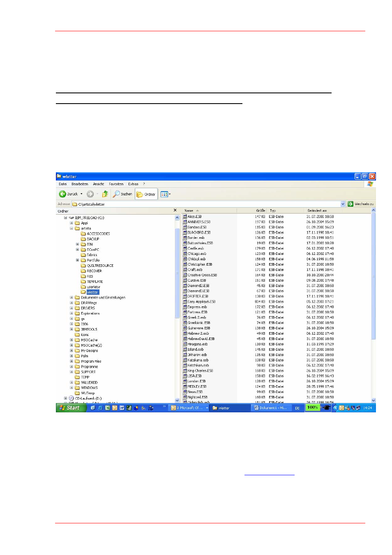Go up one folder level
The width and height of the screenshot is (392, 555).
coord(105,194)
